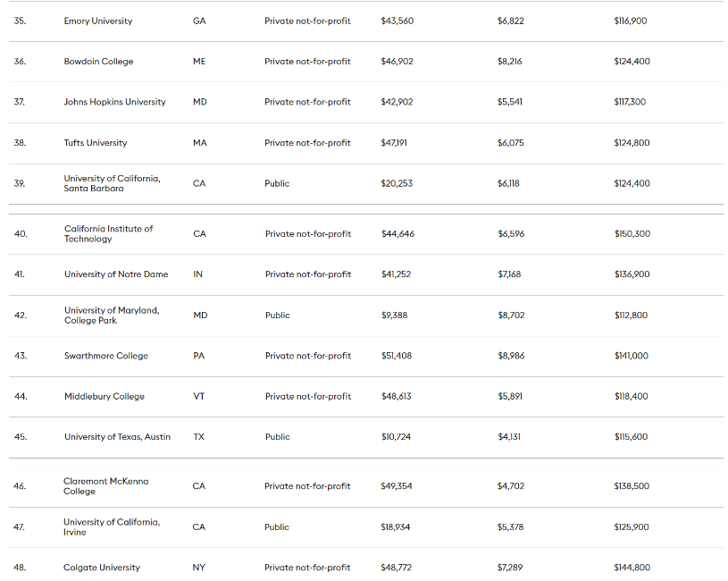Select Johns Hopkins University row

point(114,102)
